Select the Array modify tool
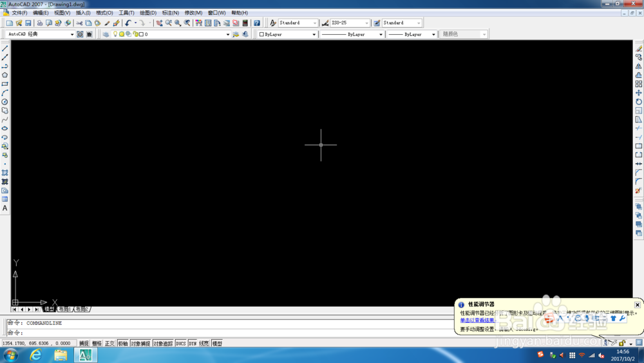The width and height of the screenshot is (644, 363). pyautogui.click(x=639, y=84)
